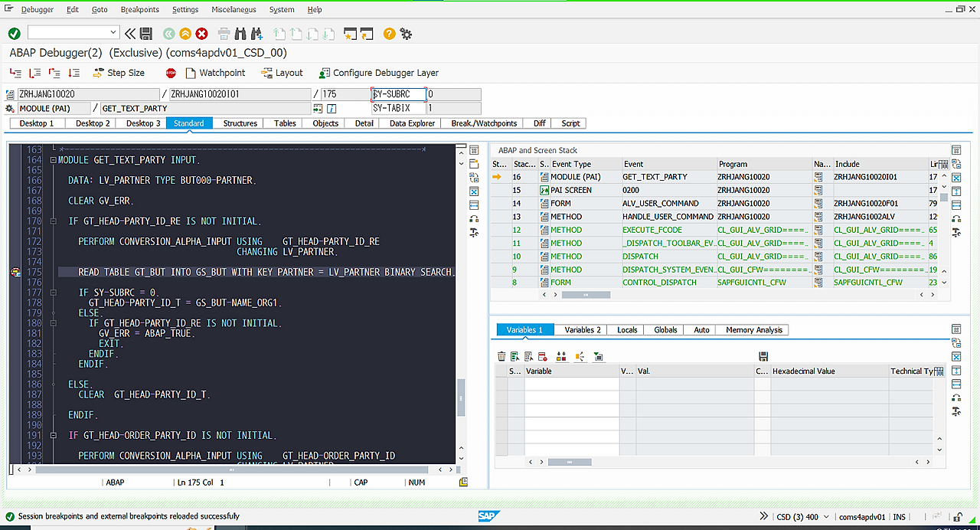
Task: Click the green Back arrow icon
Action: point(168,34)
